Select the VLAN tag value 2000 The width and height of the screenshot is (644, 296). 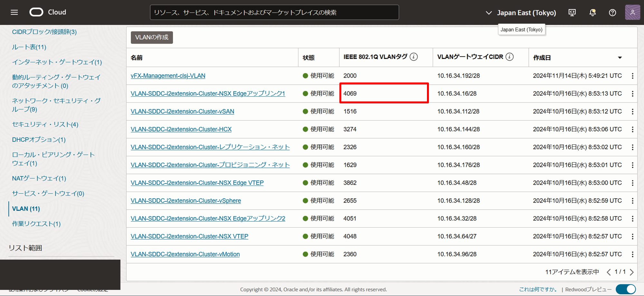350,76
